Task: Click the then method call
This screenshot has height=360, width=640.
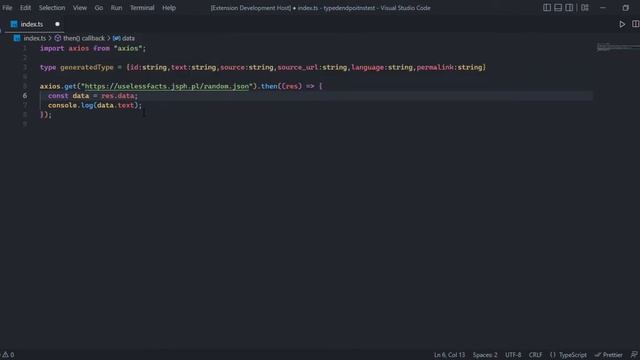Action: (269, 86)
